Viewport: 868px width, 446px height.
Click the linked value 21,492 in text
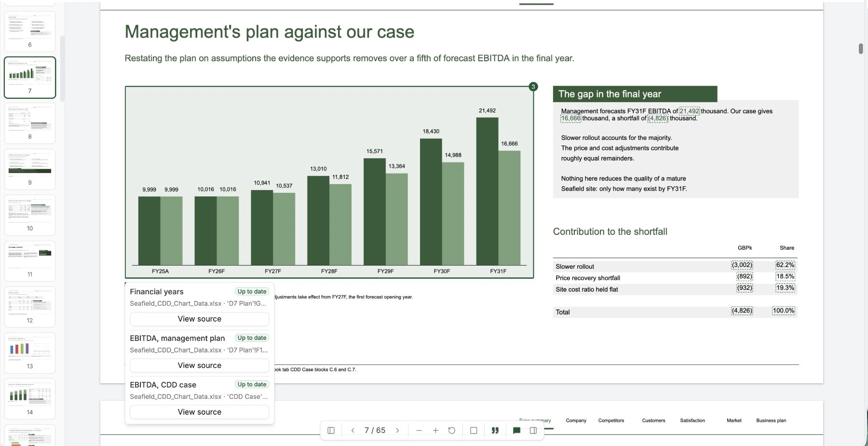click(689, 111)
